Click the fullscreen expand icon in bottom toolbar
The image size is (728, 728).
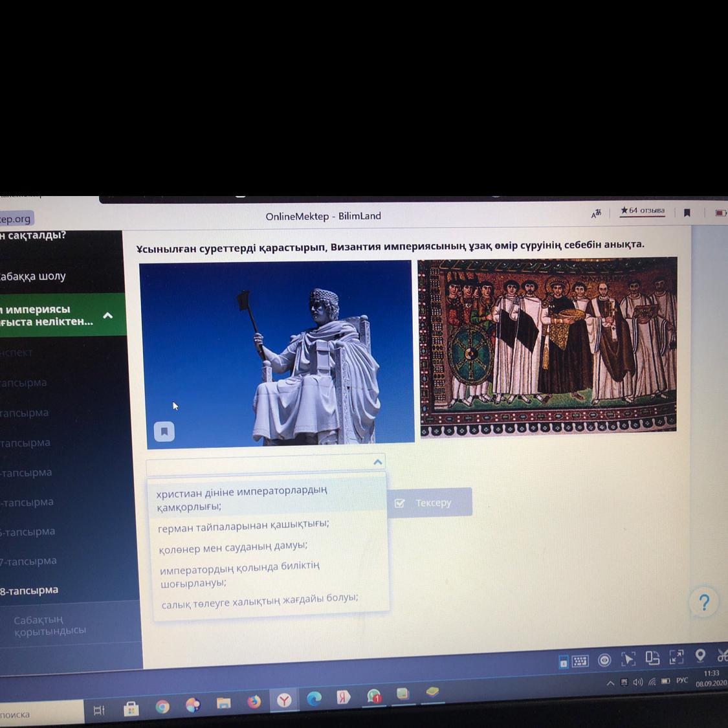[x=676, y=657]
